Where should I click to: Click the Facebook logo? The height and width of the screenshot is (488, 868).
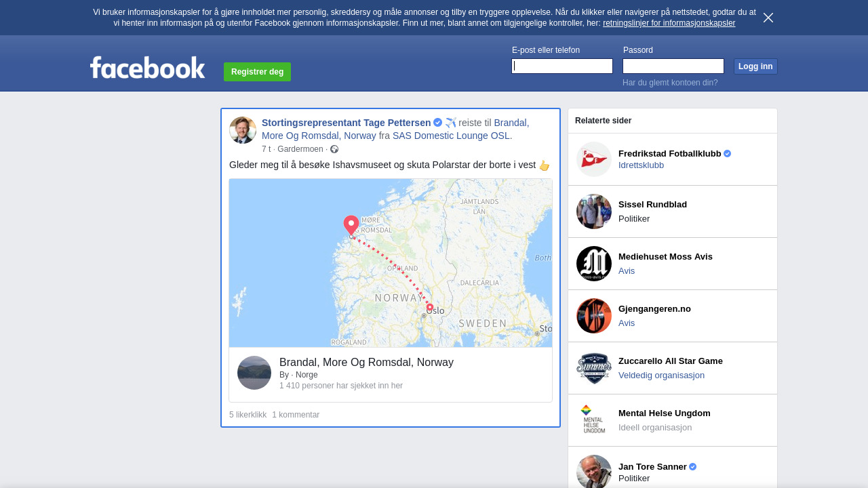point(147,68)
